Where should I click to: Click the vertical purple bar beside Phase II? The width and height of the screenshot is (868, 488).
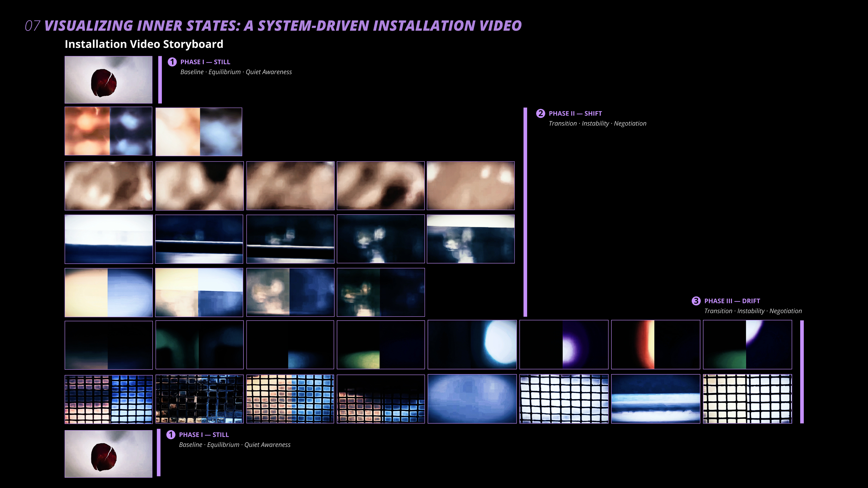tap(525, 212)
